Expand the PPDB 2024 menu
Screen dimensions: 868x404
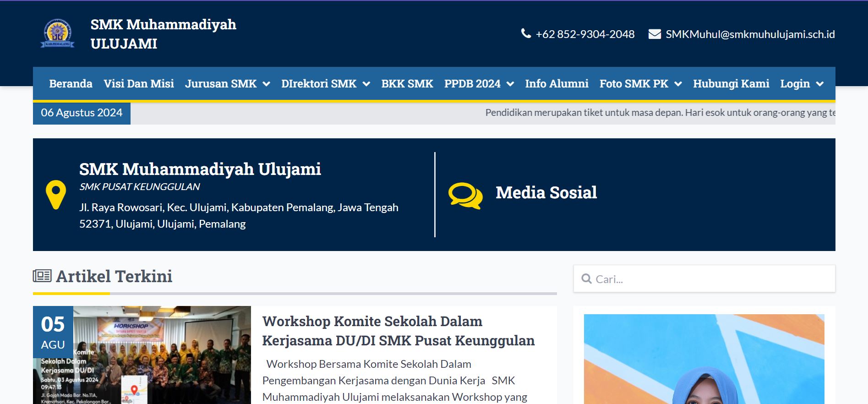tap(479, 84)
